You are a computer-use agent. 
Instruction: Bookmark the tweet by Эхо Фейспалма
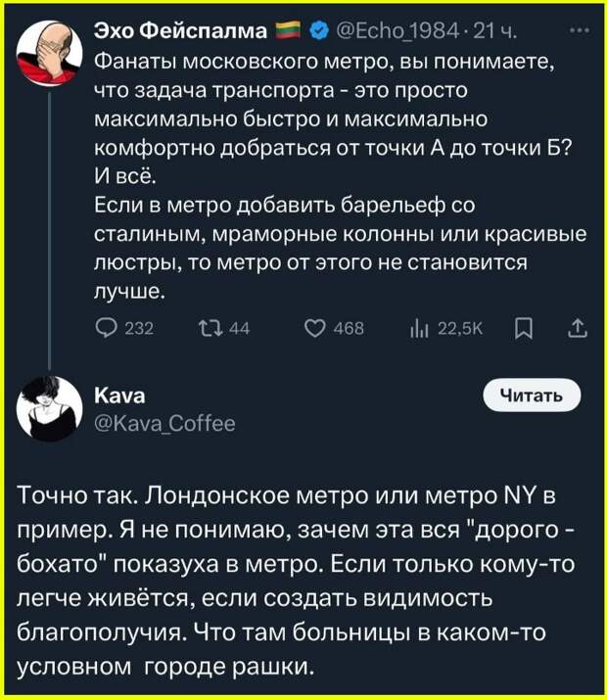tap(524, 330)
